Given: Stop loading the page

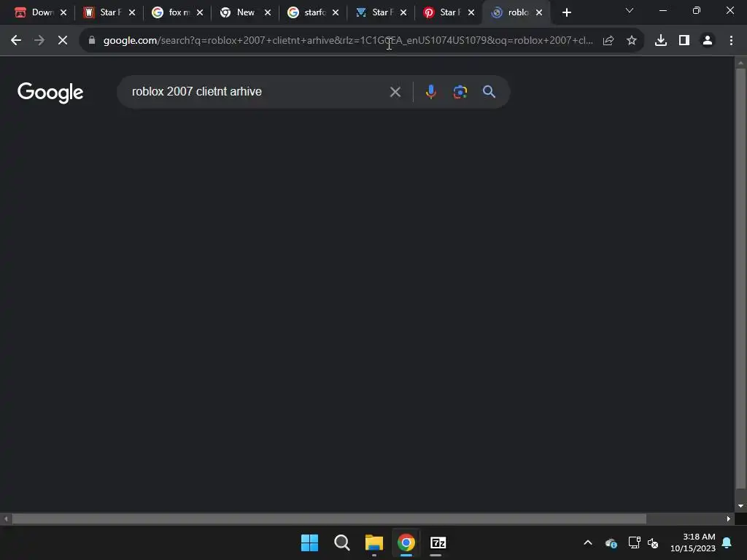Looking at the screenshot, I should [63, 41].
